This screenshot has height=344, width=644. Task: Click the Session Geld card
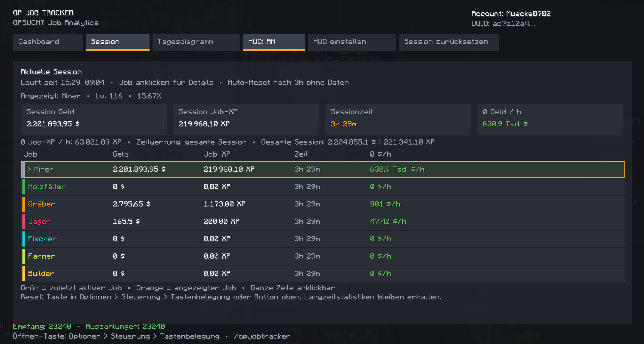tap(94, 120)
